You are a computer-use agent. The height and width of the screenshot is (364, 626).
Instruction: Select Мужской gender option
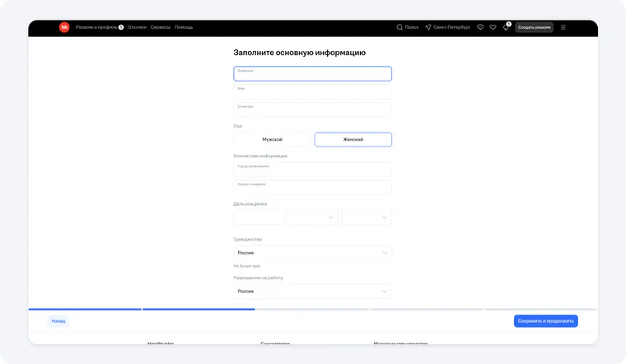pyautogui.click(x=273, y=139)
